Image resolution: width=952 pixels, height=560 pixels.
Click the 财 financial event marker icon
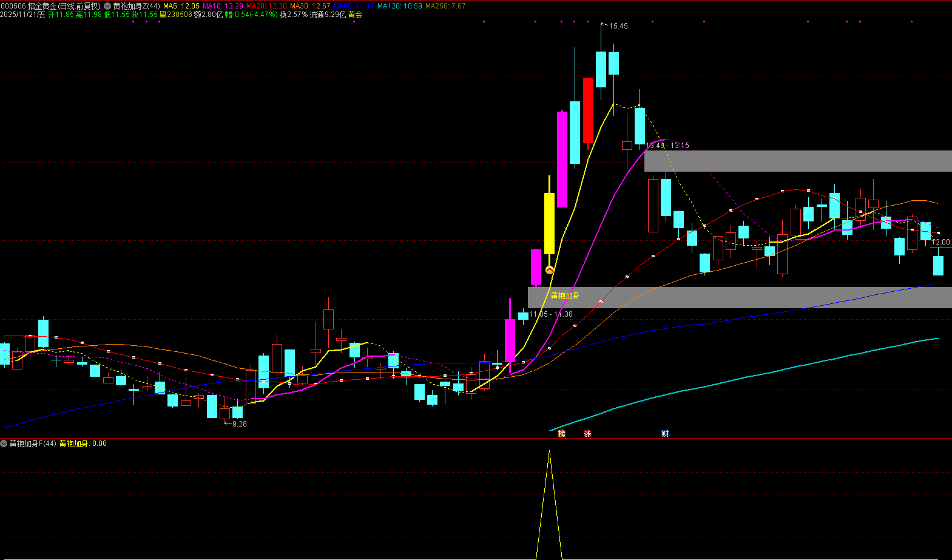point(665,433)
